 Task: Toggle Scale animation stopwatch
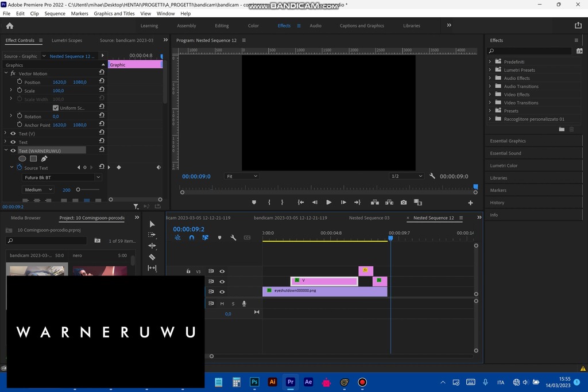click(x=20, y=90)
